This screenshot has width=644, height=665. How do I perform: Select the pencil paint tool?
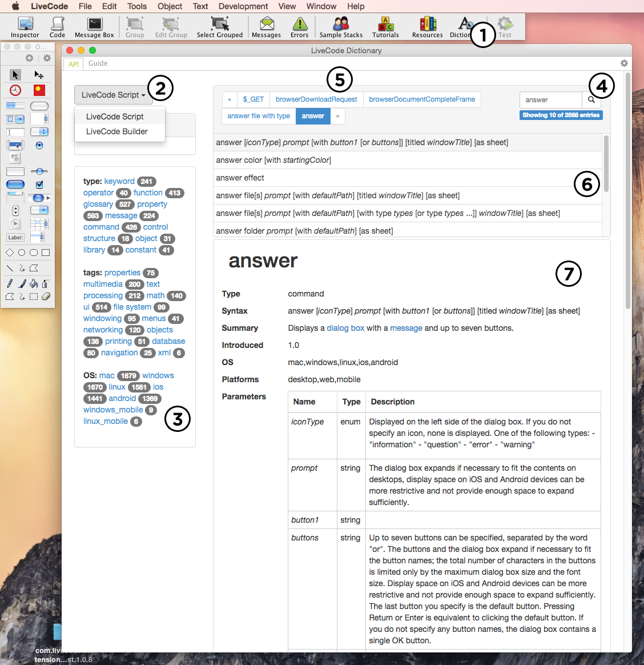[10, 283]
